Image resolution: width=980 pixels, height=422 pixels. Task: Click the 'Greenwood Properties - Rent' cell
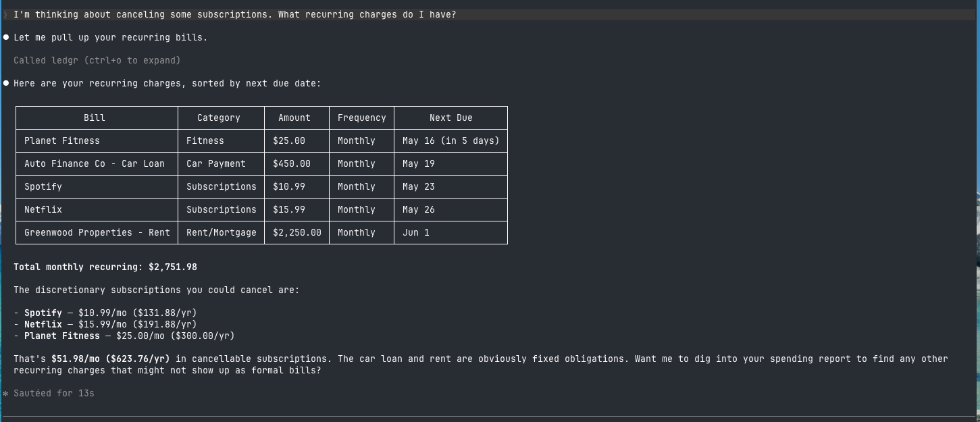click(x=97, y=232)
